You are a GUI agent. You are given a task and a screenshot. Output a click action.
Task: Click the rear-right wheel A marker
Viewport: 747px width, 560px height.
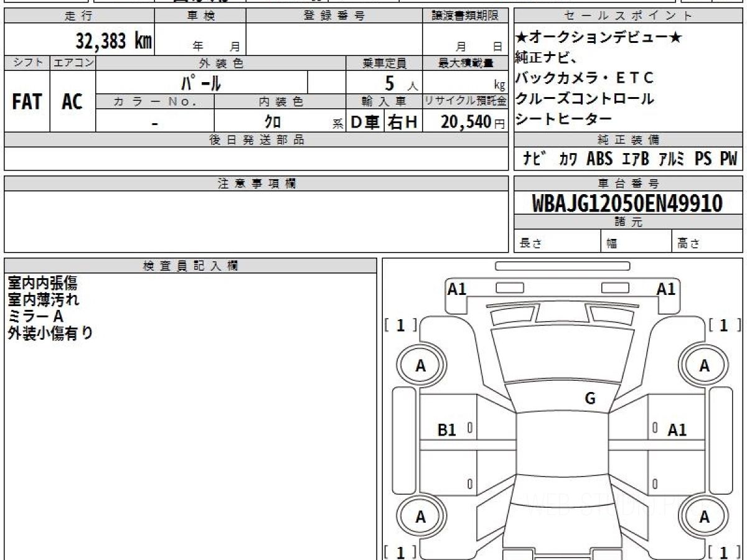click(x=704, y=517)
